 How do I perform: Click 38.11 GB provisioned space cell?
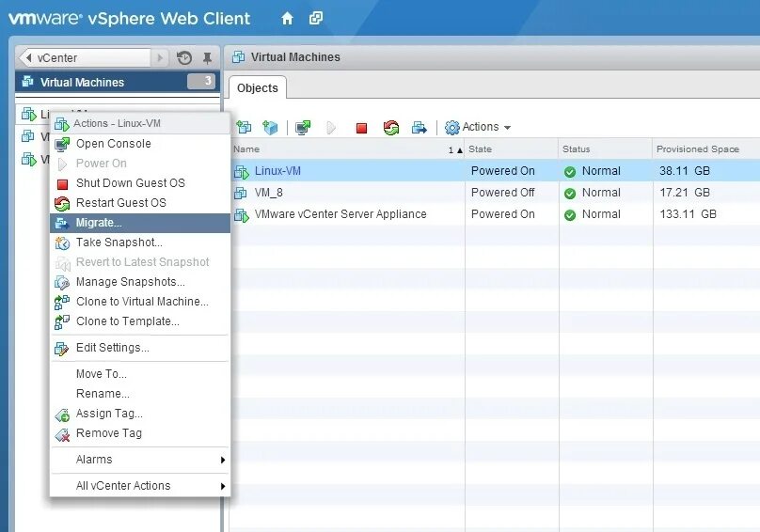point(685,171)
